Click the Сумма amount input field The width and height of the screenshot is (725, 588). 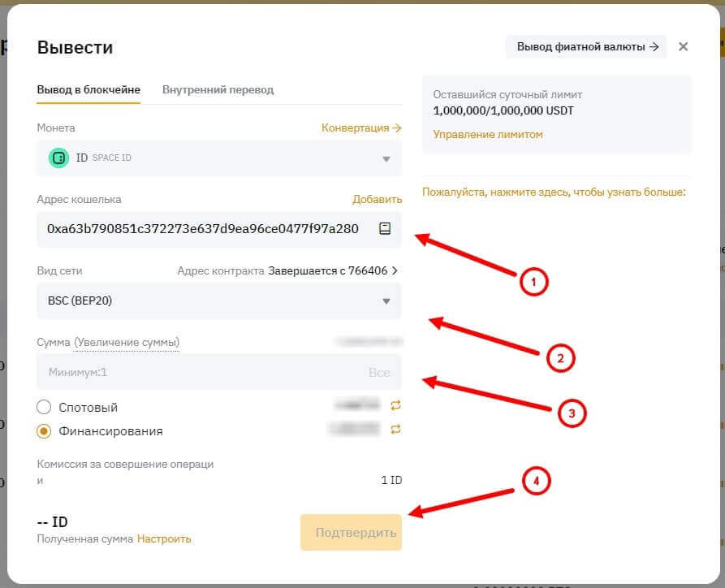pyautogui.click(x=195, y=373)
